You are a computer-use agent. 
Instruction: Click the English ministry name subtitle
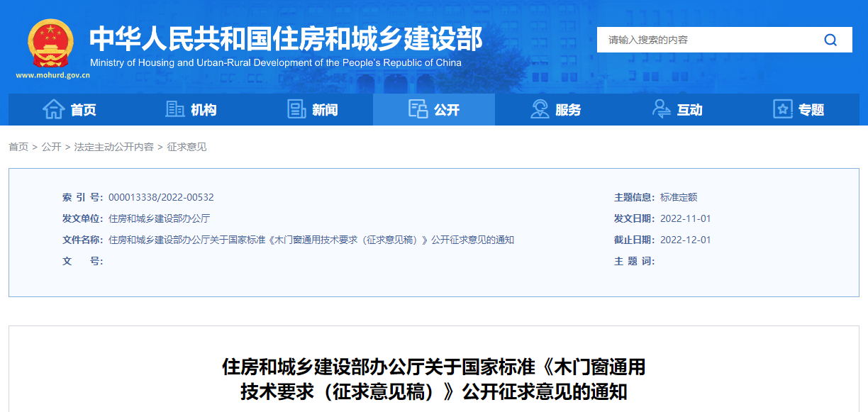(276, 62)
